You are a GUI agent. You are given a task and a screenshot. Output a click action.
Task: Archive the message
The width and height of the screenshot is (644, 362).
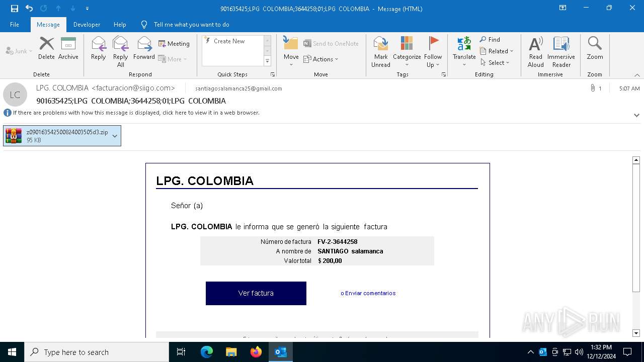(x=68, y=48)
